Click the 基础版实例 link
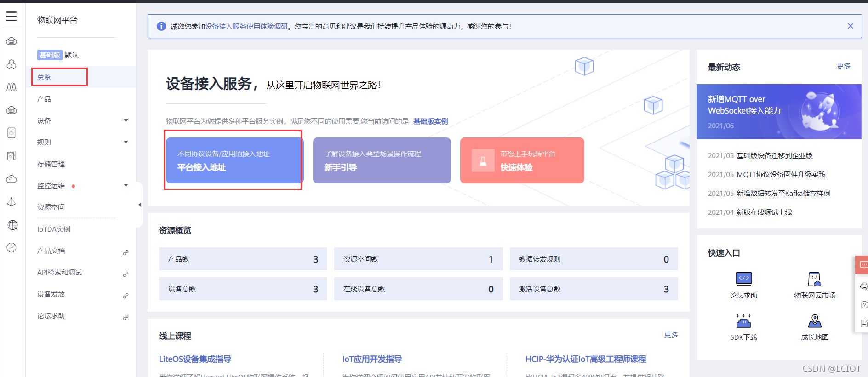Image resolution: width=868 pixels, height=377 pixels. coord(430,121)
